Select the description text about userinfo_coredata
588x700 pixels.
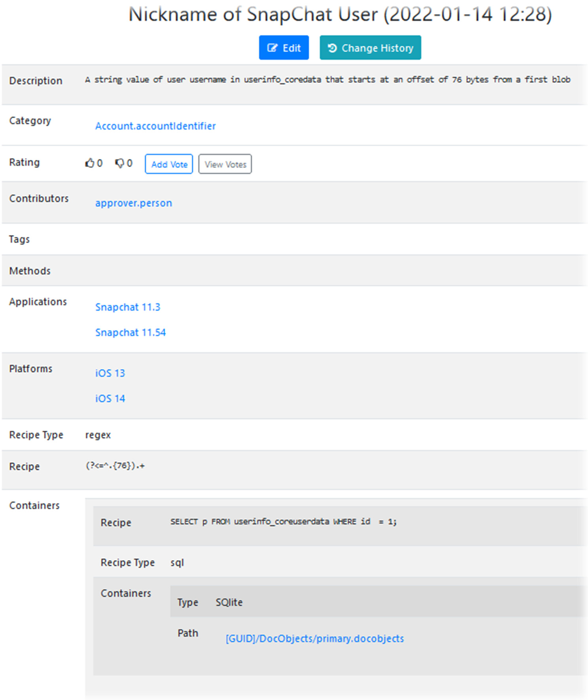coord(327,79)
